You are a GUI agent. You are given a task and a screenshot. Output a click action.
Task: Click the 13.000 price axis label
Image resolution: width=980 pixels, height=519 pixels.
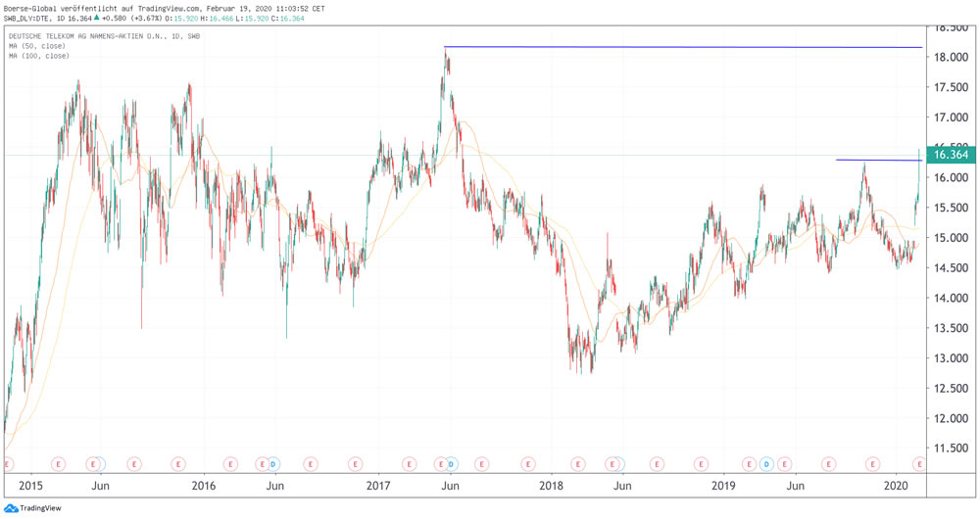[951, 358]
